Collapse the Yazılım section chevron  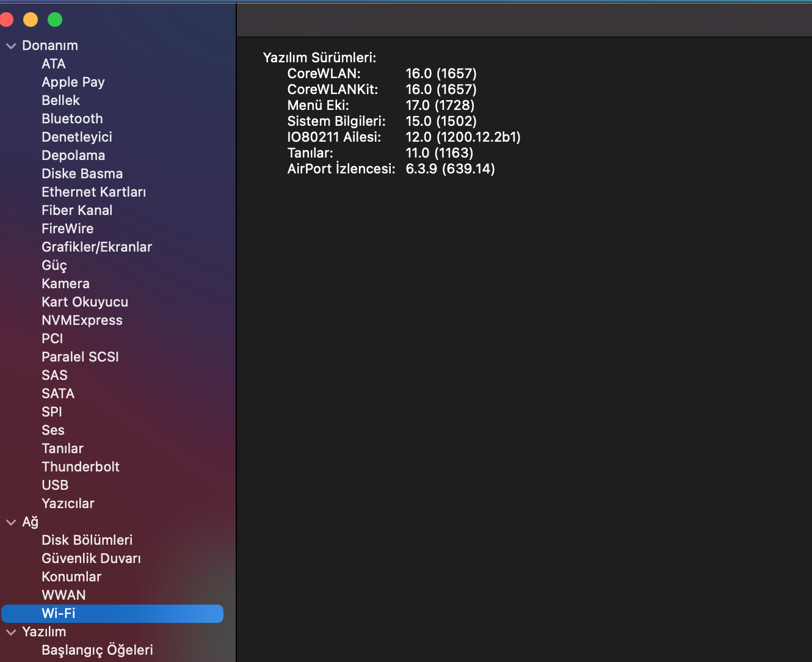pyautogui.click(x=10, y=632)
